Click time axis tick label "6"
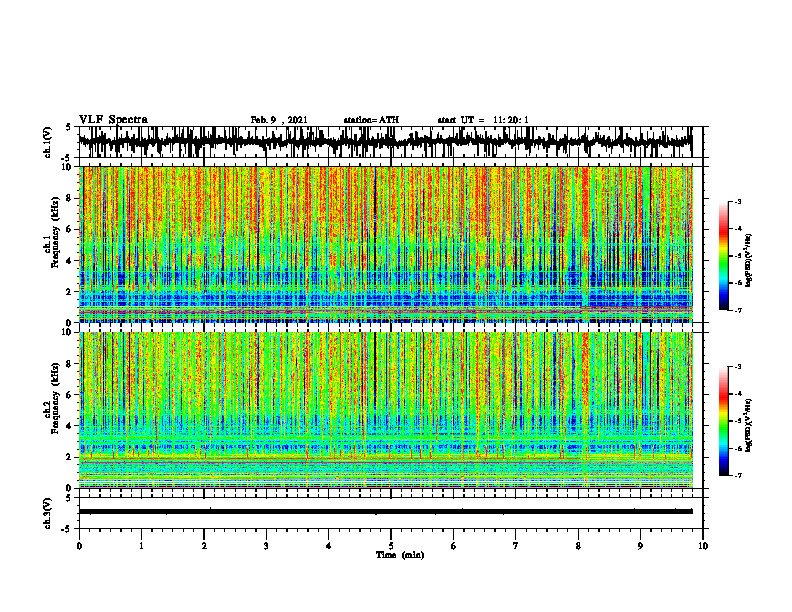The image size is (792, 612). (x=454, y=546)
